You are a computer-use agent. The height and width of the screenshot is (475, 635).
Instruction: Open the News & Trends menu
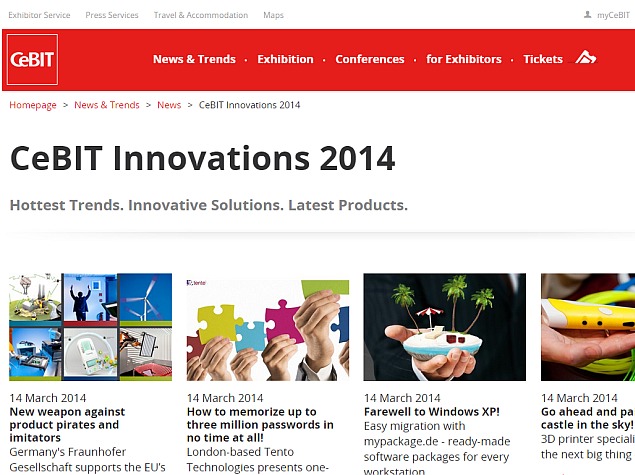tap(194, 59)
